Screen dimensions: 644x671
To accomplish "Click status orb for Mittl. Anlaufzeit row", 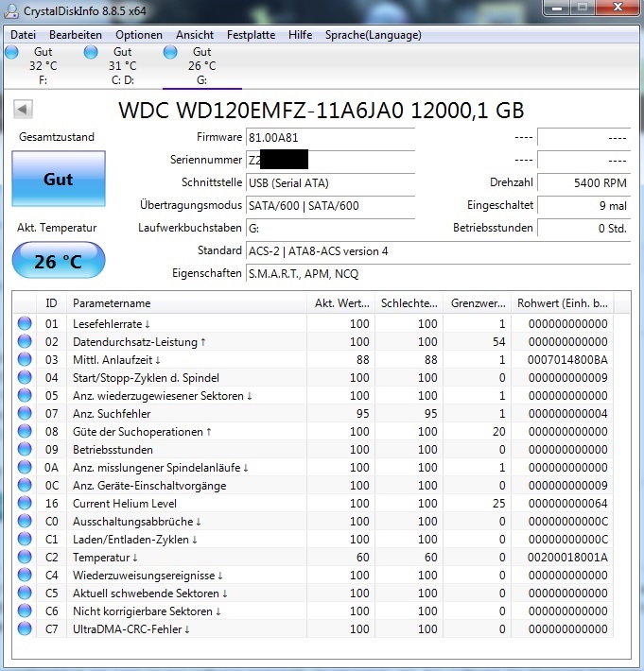I will 25,359.
